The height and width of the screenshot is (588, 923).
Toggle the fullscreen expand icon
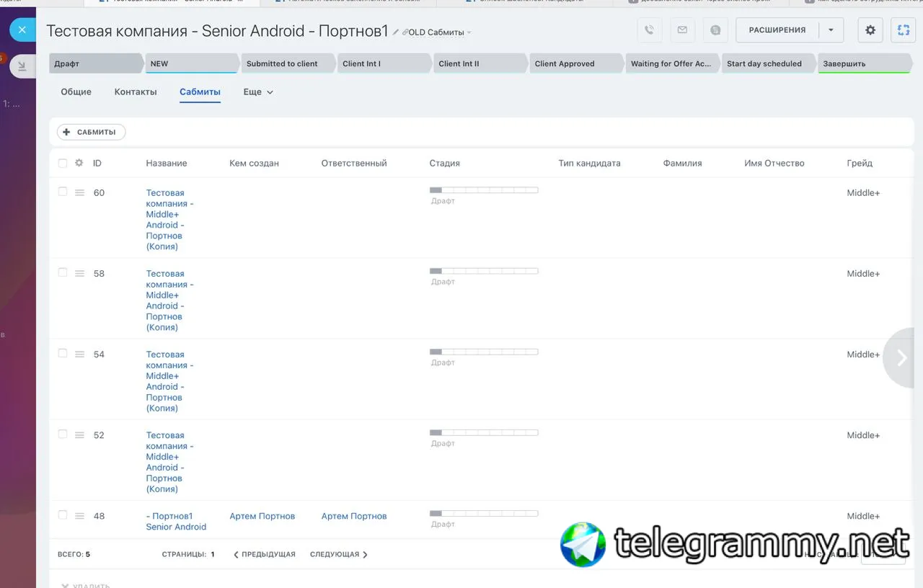pos(904,30)
